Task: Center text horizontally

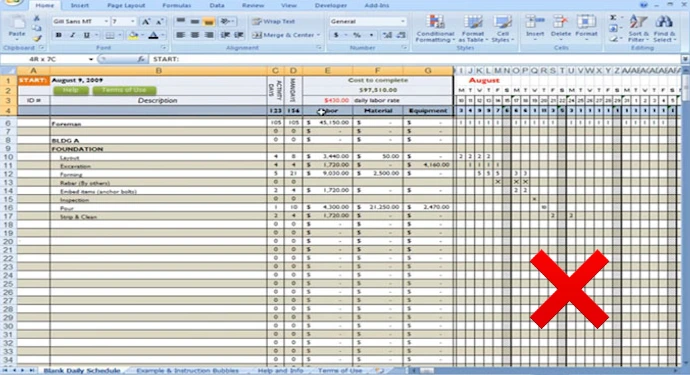Action: pos(195,35)
